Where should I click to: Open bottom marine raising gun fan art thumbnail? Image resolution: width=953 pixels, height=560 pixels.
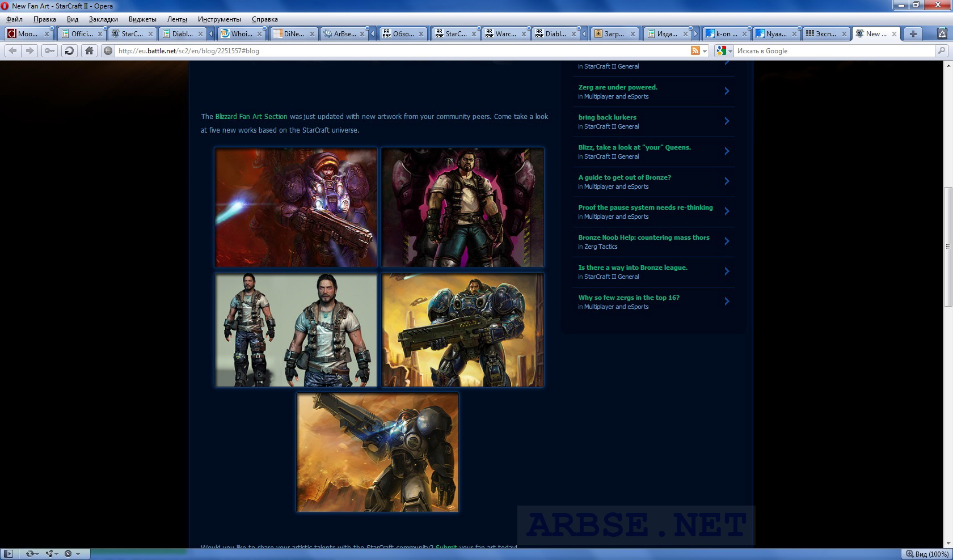[x=377, y=453]
